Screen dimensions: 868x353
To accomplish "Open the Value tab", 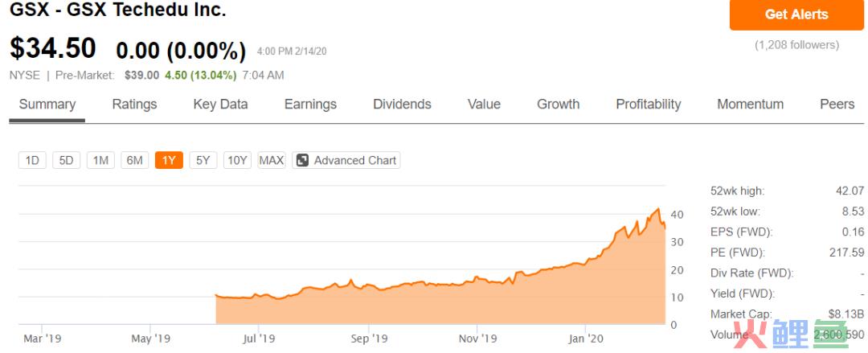I will click(484, 105).
